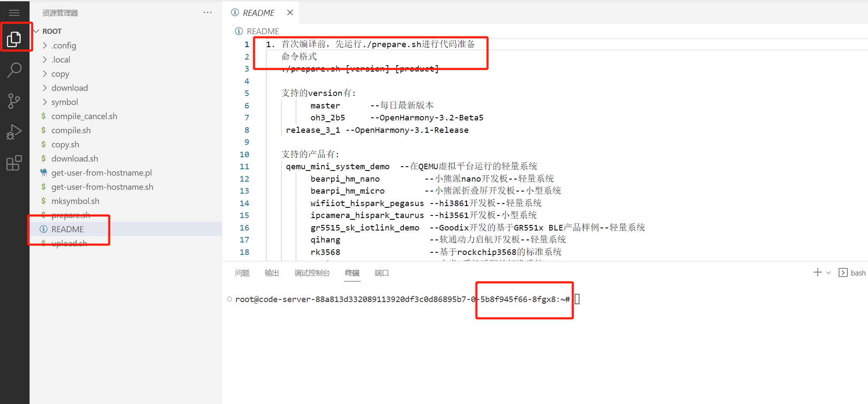Click the 'release_3_1' line in README
Screen dimensions: 868x404
377,130
